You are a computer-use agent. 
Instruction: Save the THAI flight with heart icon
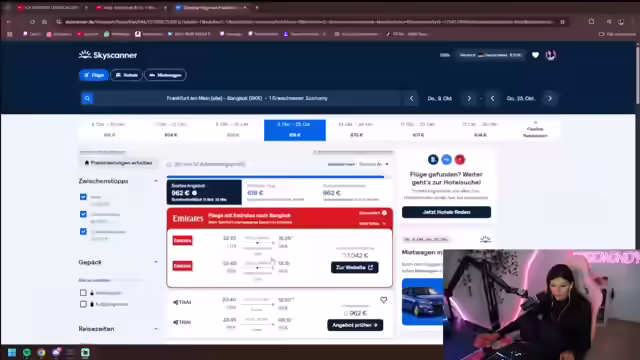(x=383, y=300)
